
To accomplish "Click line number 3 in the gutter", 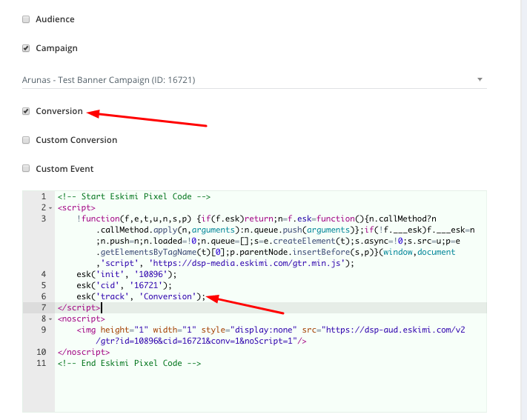I will click(43, 219).
